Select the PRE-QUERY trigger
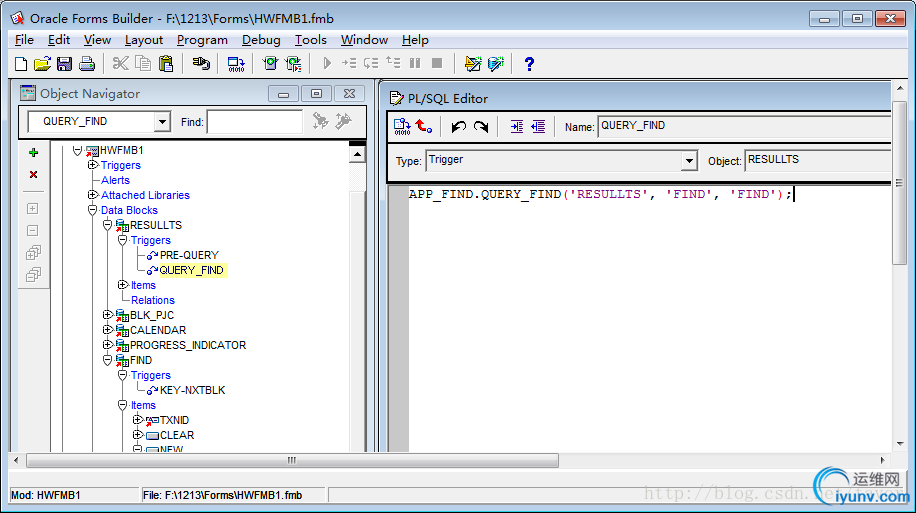916x513 pixels. click(x=189, y=255)
